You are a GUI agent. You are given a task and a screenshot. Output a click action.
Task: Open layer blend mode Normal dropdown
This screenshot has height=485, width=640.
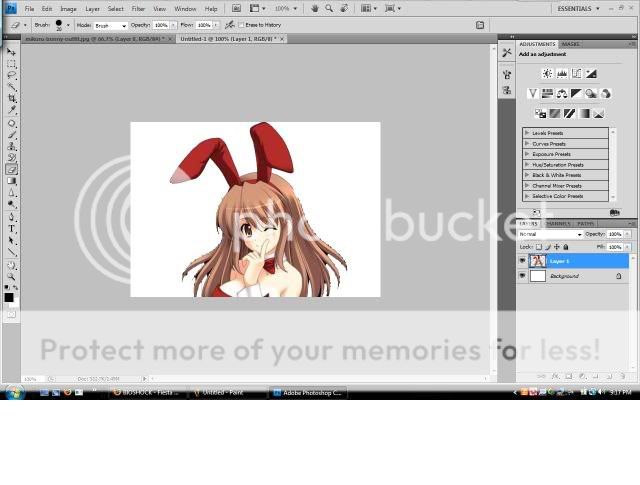tap(550, 234)
